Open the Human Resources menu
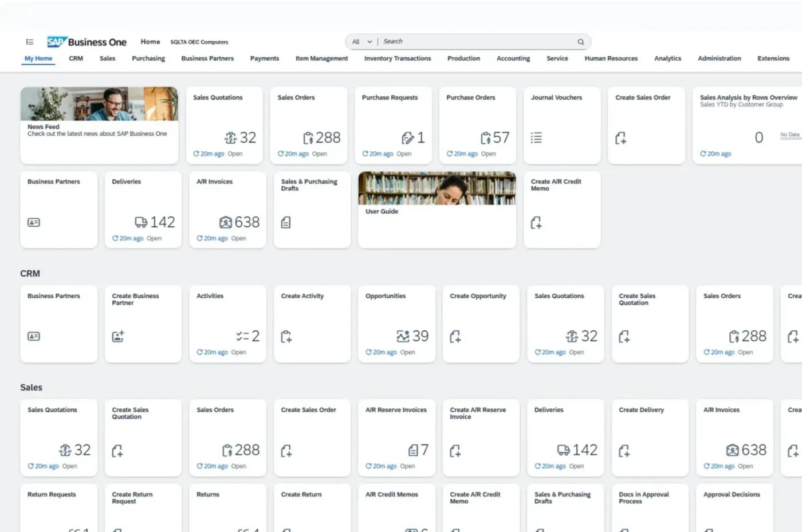Image resolution: width=802 pixels, height=532 pixels. tap(611, 58)
